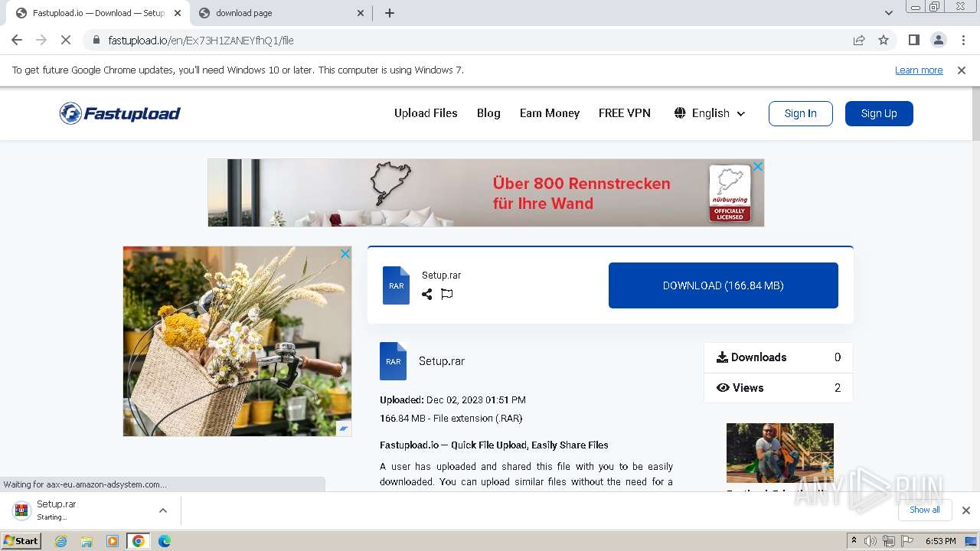Viewport: 980px width, 551px height.
Task: Close the 'download page' tab
Action: [361, 13]
